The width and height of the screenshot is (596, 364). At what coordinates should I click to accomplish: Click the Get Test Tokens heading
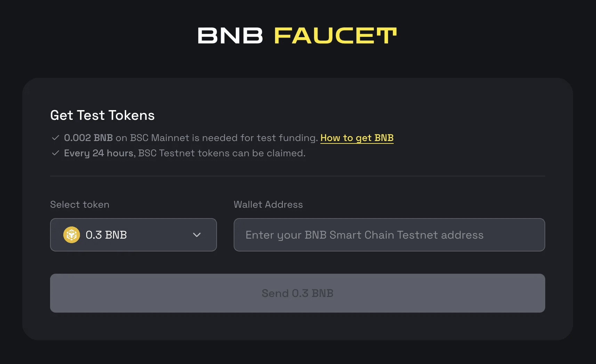coord(102,115)
